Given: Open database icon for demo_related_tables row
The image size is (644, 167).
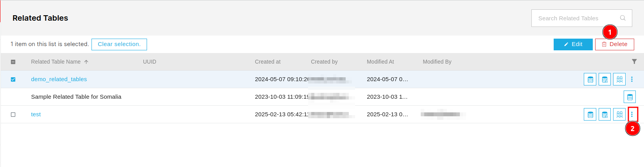Looking at the screenshot, I should tap(590, 79).
